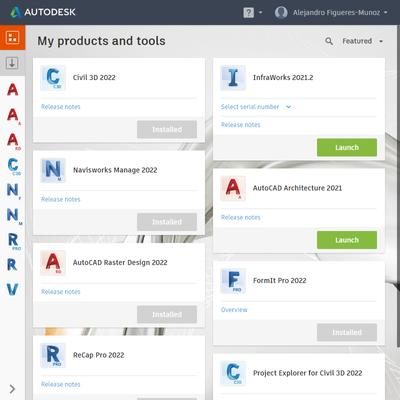The image size is (400, 400).
Task: Launch AutoCAD Architecture 2021
Action: point(347,240)
